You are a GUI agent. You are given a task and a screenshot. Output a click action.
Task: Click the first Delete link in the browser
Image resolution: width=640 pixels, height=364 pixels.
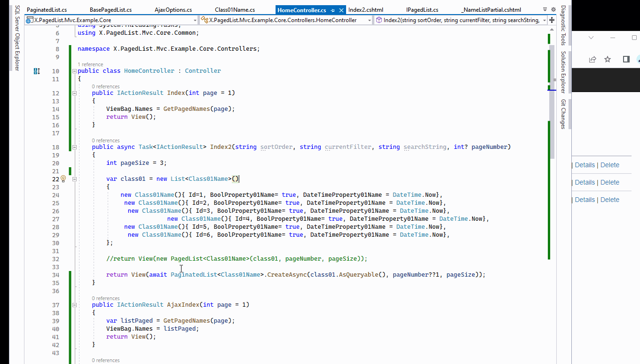(610, 165)
